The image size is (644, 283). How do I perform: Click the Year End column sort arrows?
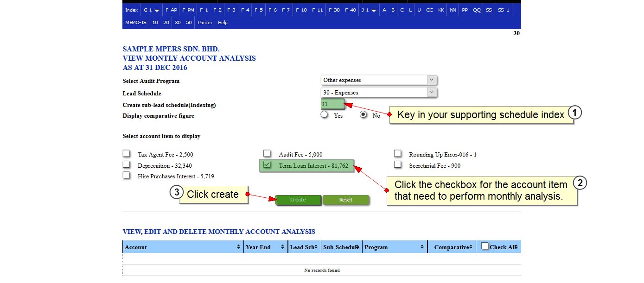click(x=282, y=247)
